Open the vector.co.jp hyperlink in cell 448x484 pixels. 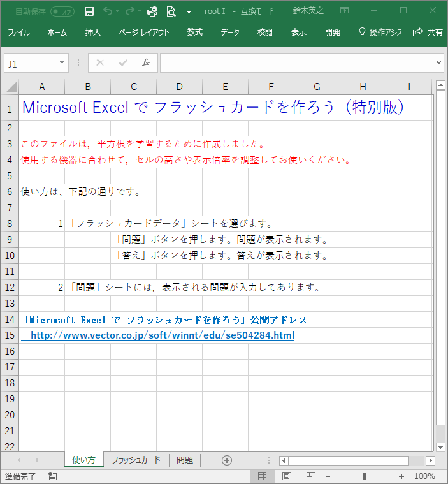pos(162,335)
